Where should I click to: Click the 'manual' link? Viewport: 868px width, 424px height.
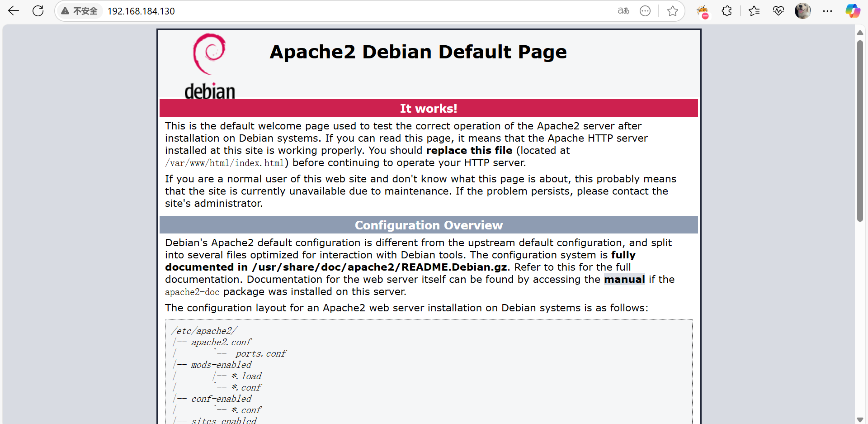tap(624, 279)
